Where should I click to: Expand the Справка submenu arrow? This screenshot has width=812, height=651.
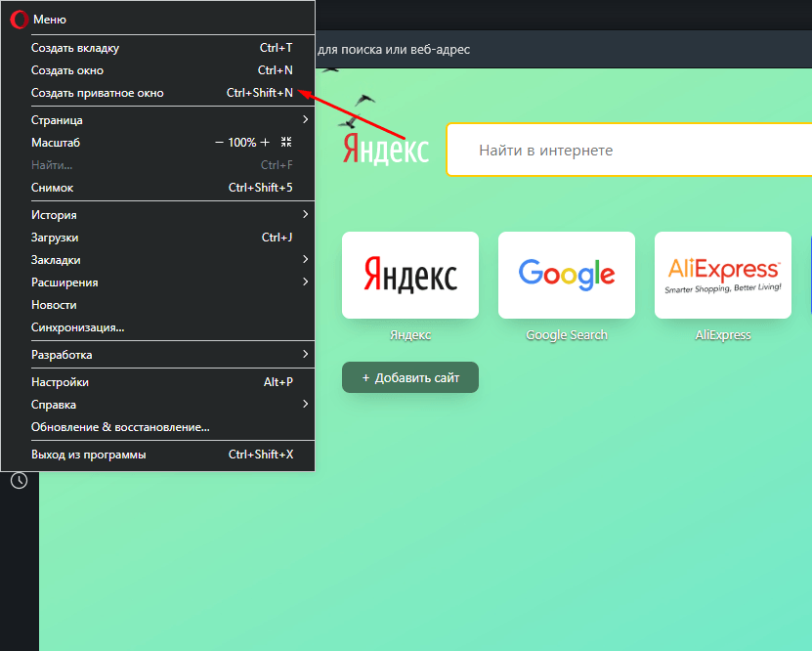(305, 404)
